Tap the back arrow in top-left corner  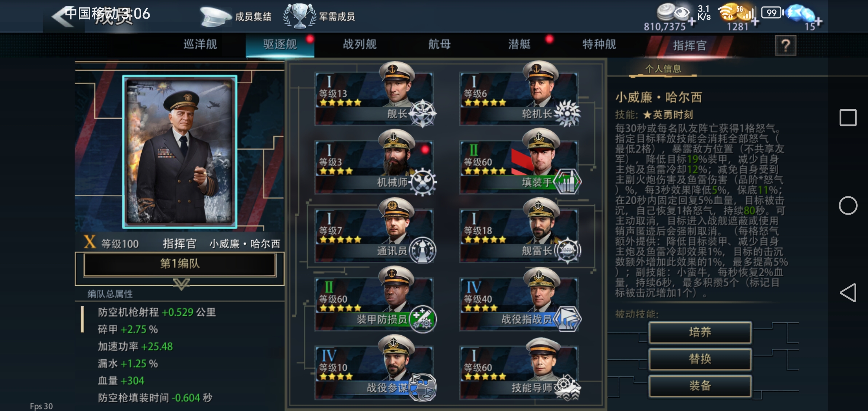pos(63,16)
